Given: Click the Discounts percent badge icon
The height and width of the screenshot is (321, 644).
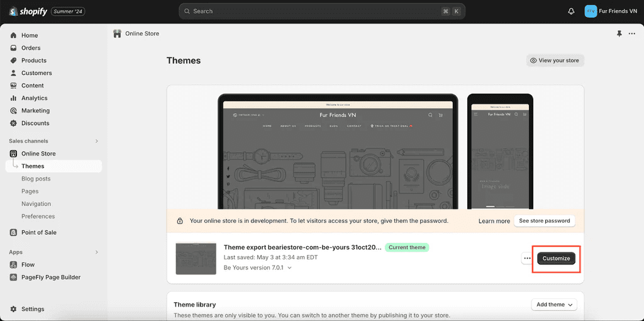Looking at the screenshot, I should 14,123.
